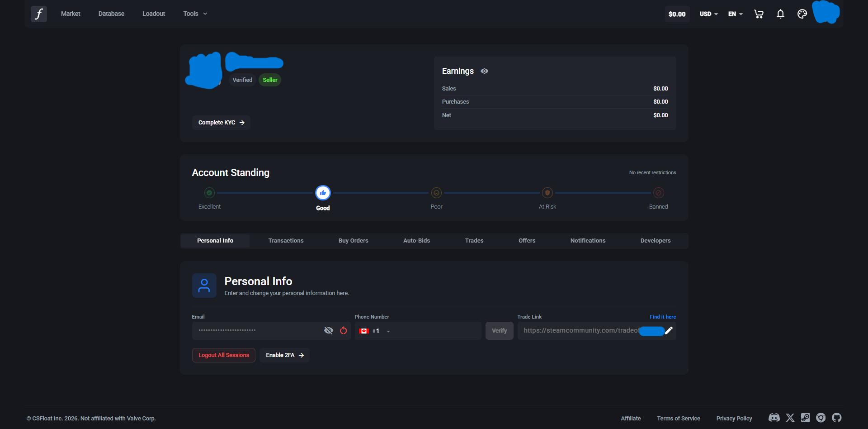Click the Verified badge
Viewport: 868px width, 429px height.
tap(242, 80)
